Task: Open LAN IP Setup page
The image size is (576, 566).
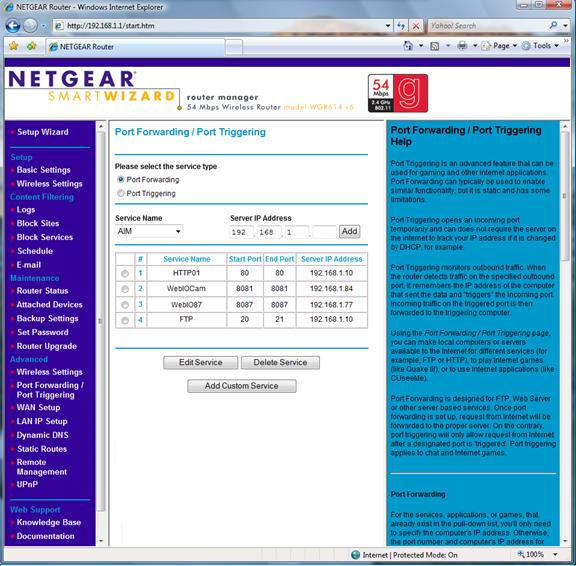Action: [x=42, y=421]
